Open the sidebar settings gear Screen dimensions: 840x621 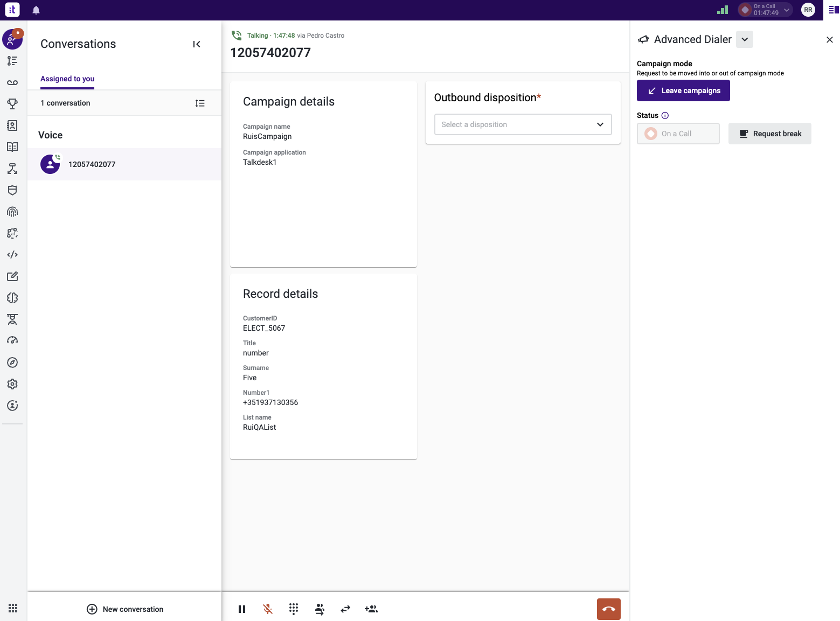(x=12, y=384)
